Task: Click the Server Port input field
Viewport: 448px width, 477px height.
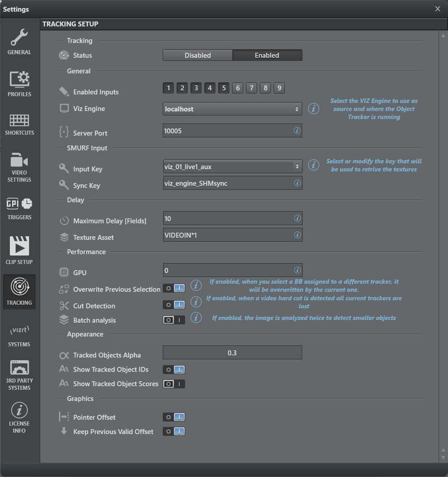Action: (x=228, y=131)
